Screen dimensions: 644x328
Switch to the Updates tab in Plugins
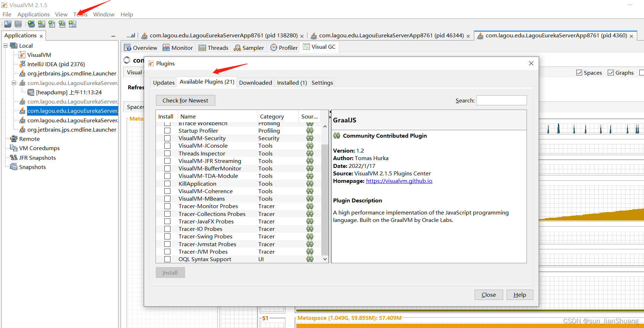[x=164, y=83]
